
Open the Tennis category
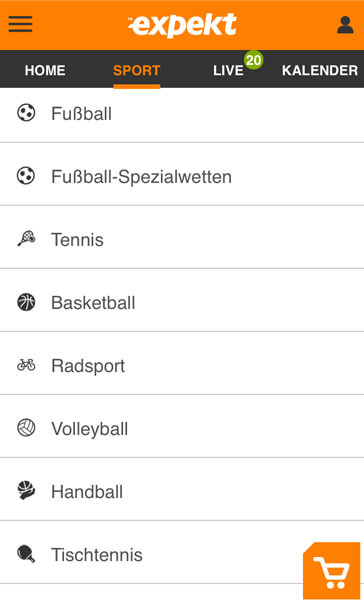182,240
